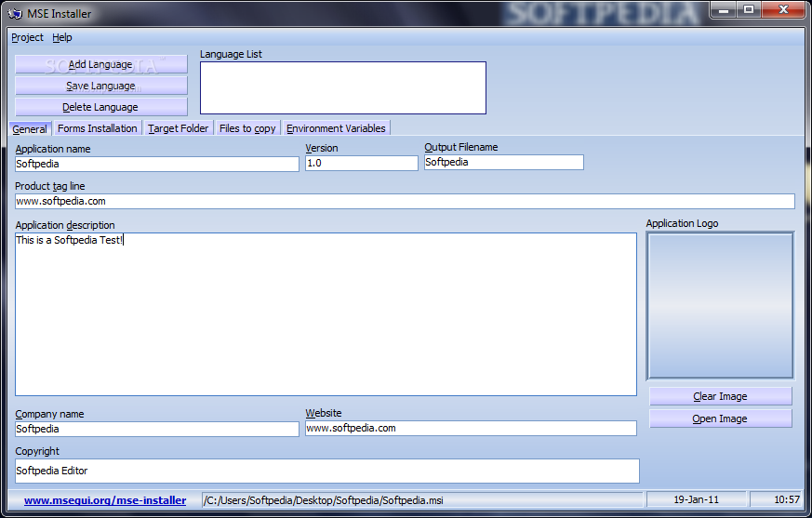The height and width of the screenshot is (518, 812).
Task: Click inside the Language List box
Action: pyautogui.click(x=343, y=88)
